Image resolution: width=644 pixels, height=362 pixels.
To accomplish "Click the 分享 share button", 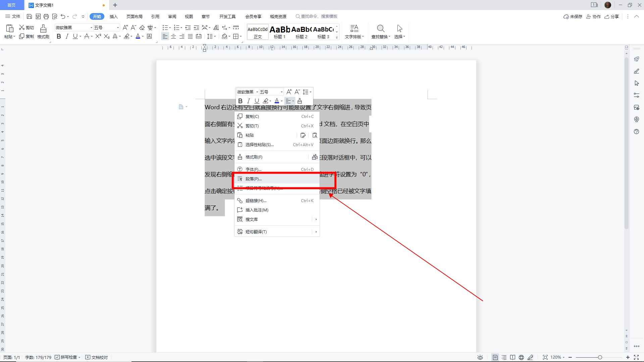I will click(611, 16).
